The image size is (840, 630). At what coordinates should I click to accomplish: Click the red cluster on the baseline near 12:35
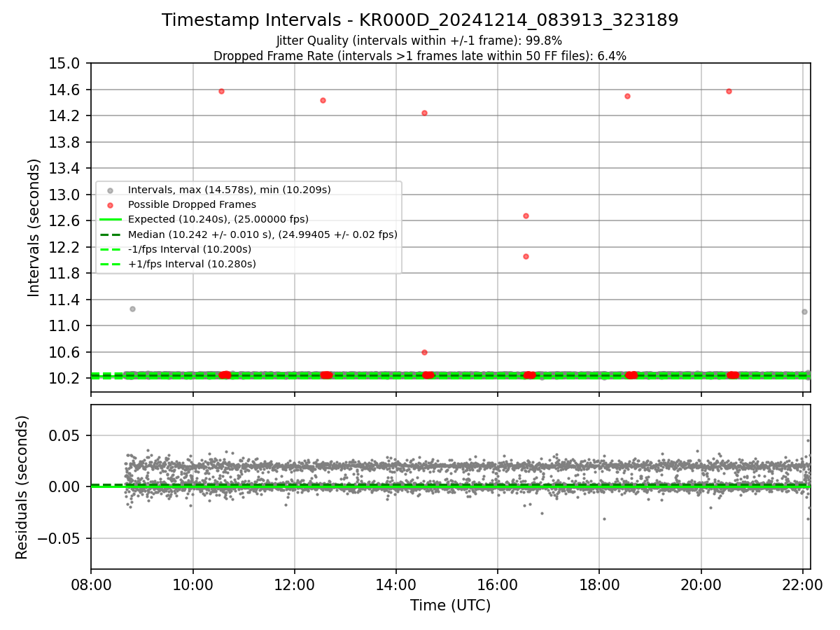tap(326, 375)
